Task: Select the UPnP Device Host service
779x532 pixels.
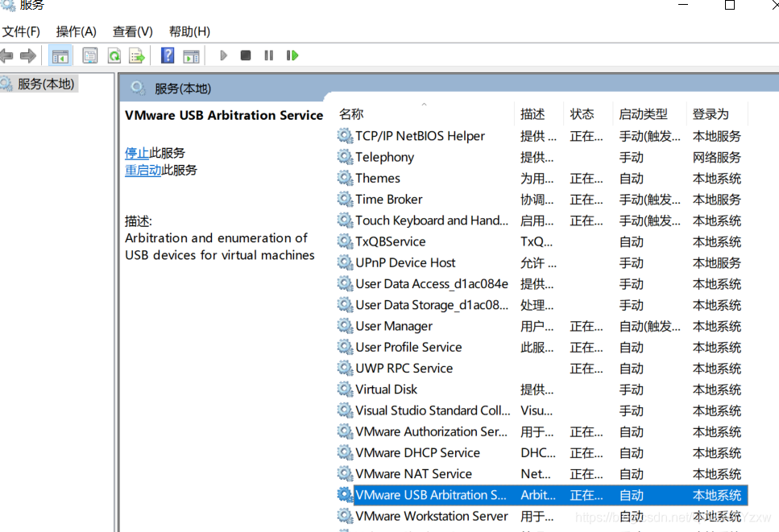Action: pyautogui.click(x=541, y=262)
